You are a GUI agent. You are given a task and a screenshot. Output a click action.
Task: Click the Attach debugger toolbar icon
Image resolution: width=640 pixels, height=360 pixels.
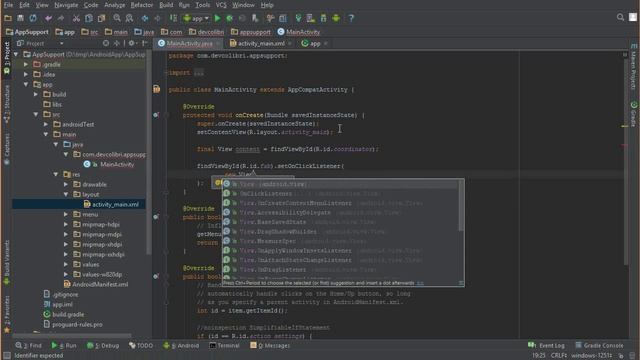click(255, 18)
